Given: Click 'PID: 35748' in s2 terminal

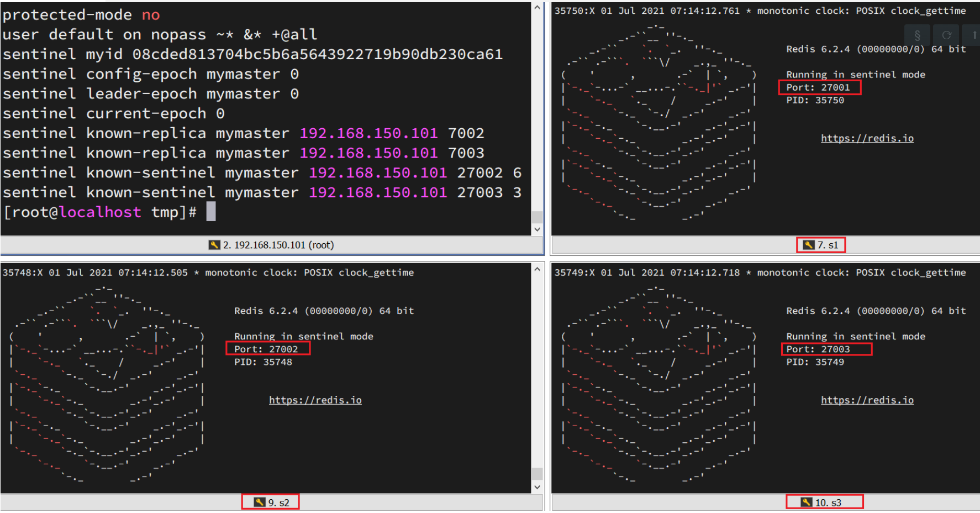Looking at the screenshot, I should [263, 362].
